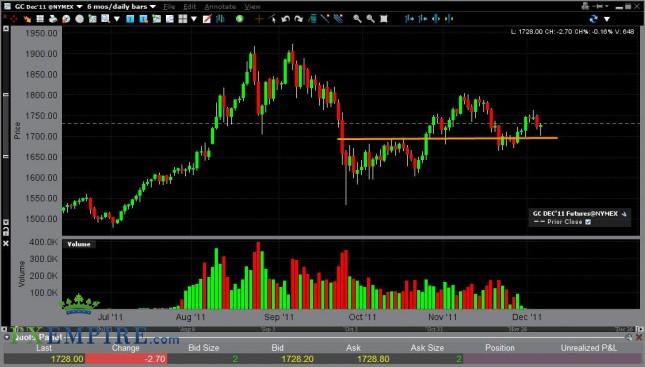The image size is (645, 367).
Task: Collapse the Quote Panel arrow
Action: [7, 337]
